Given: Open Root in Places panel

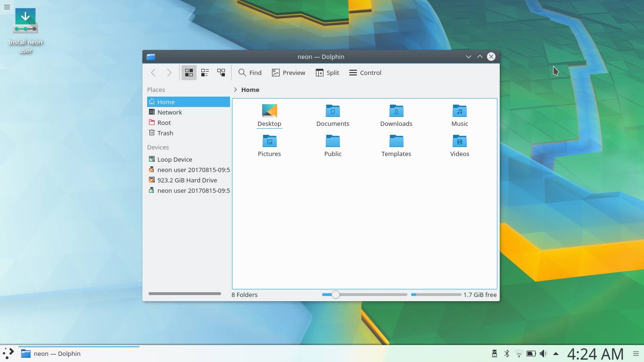Looking at the screenshot, I should coord(189,123).
